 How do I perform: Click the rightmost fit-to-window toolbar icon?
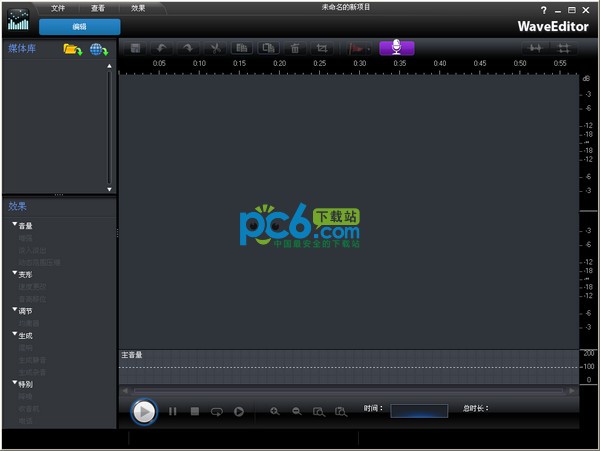pos(564,48)
